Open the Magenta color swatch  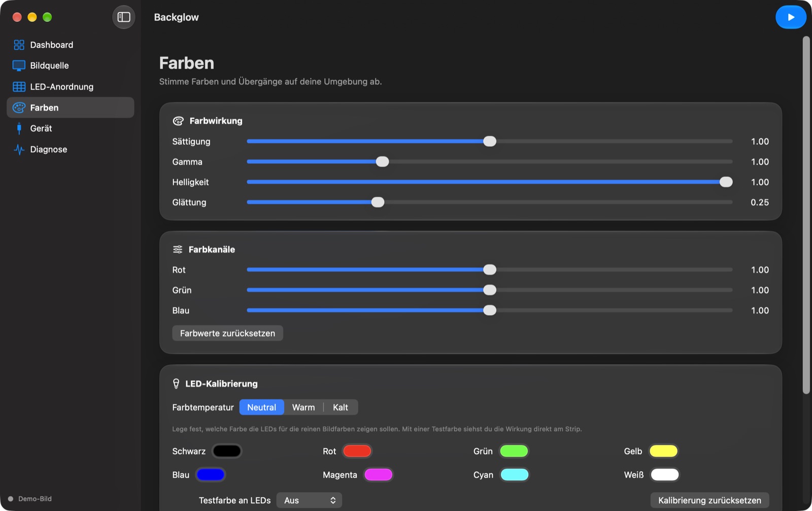pyautogui.click(x=379, y=474)
